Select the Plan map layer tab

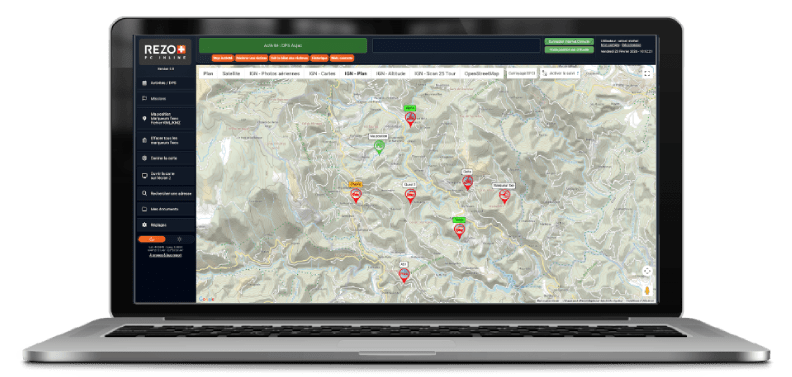(208, 74)
